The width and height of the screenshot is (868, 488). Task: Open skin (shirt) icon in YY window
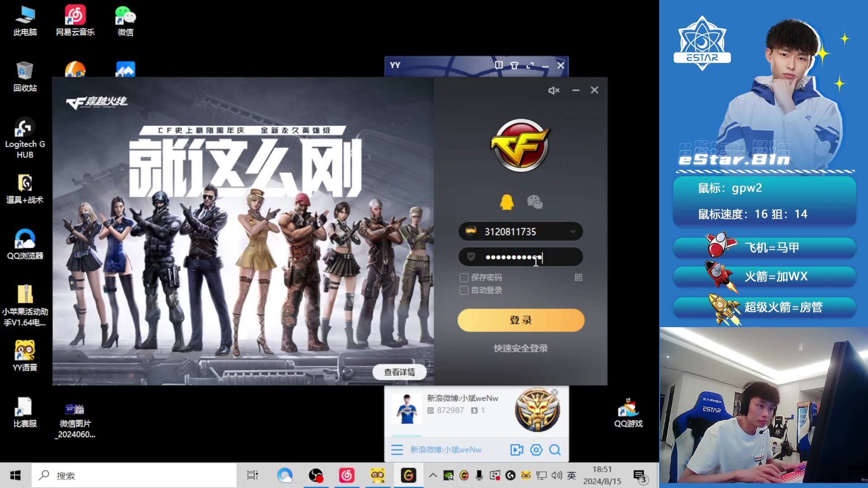click(x=514, y=65)
